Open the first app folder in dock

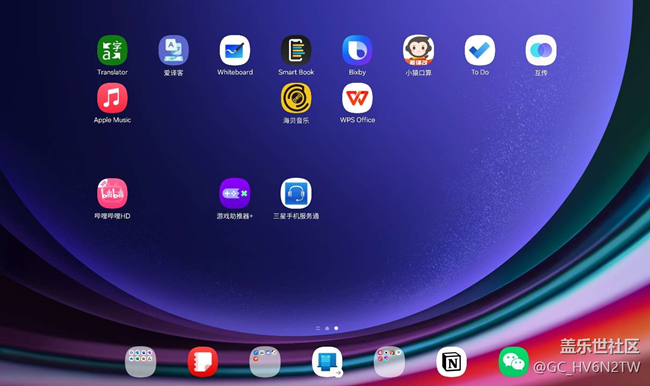141,362
